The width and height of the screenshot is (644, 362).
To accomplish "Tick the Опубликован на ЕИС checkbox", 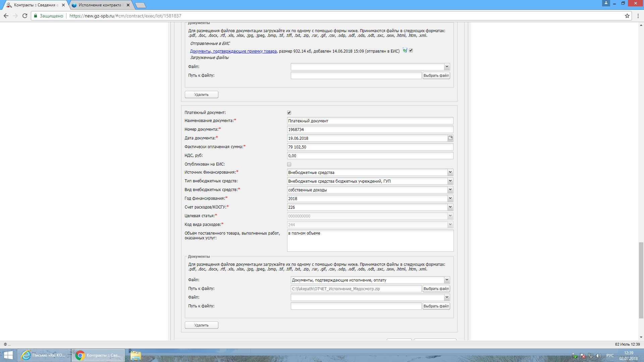I will pos(289,164).
